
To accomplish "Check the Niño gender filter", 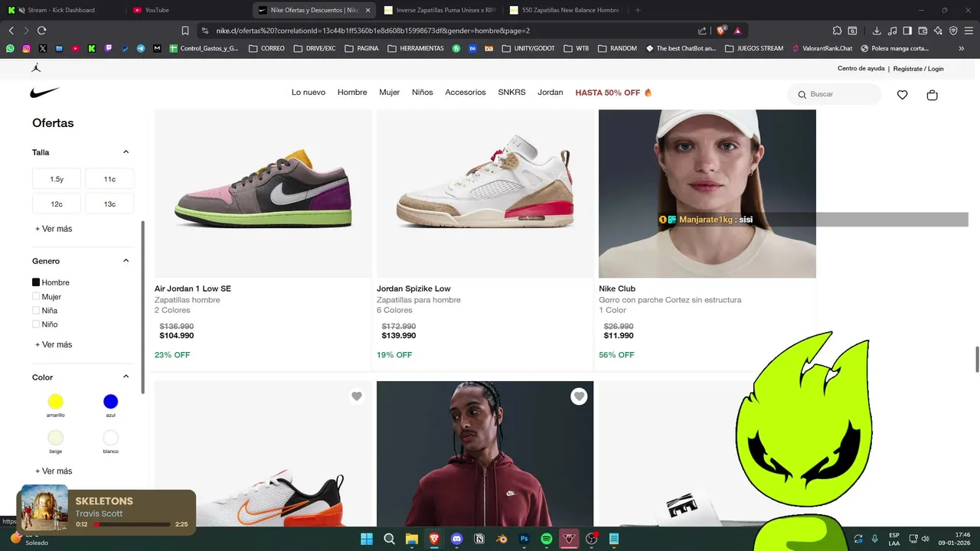I will (x=36, y=324).
